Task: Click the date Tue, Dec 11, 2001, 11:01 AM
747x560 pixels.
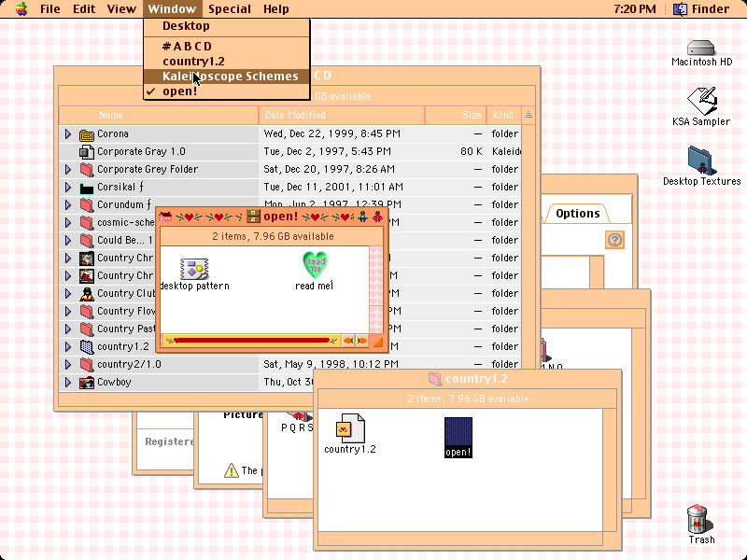Action: coord(333,188)
